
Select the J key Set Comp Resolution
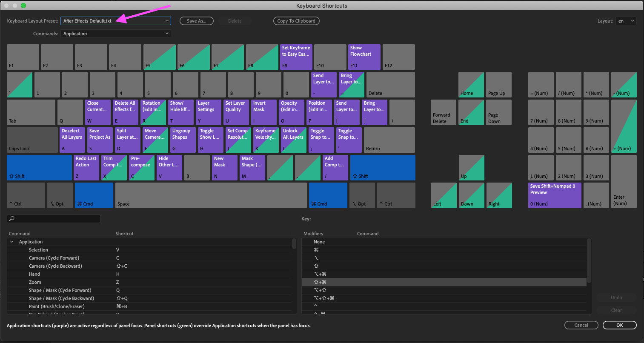coord(238,140)
